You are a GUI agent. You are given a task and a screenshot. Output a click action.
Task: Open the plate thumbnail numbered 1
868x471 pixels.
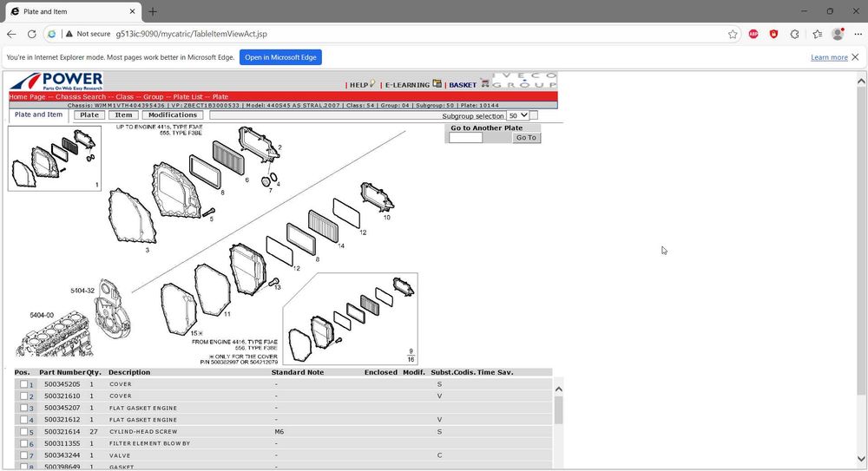tap(55, 158)
